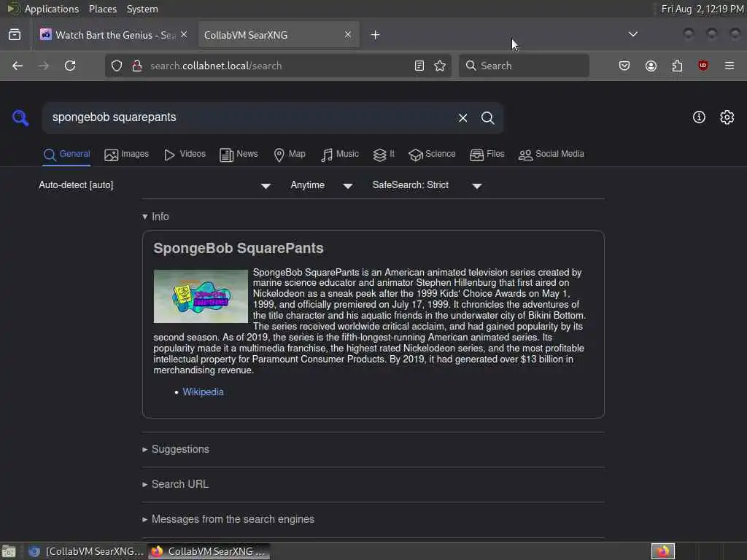Image resolution: width=747 pixels, height=560 pixels.
Task: Open the Places menu
Action: coord(102,9)
